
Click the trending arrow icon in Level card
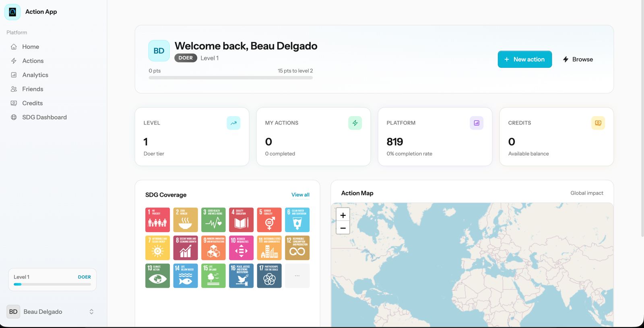233,123
